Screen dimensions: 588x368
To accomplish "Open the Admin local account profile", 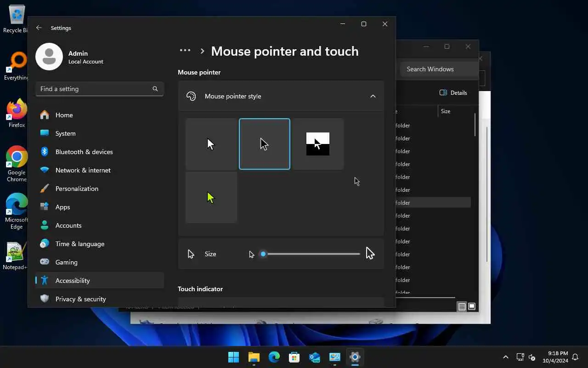I will [x=70, y=57].
